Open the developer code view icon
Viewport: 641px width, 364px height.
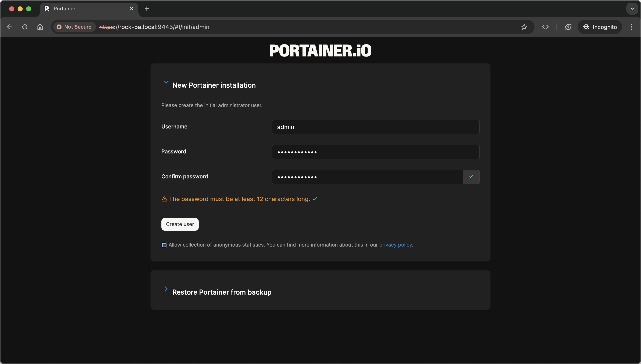[x=545, y=27]
